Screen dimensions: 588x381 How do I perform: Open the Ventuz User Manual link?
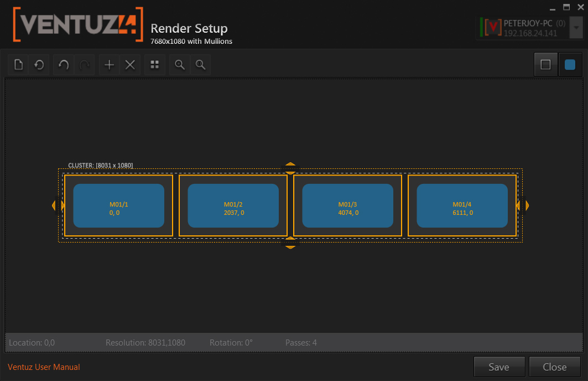tap(44, 367)
